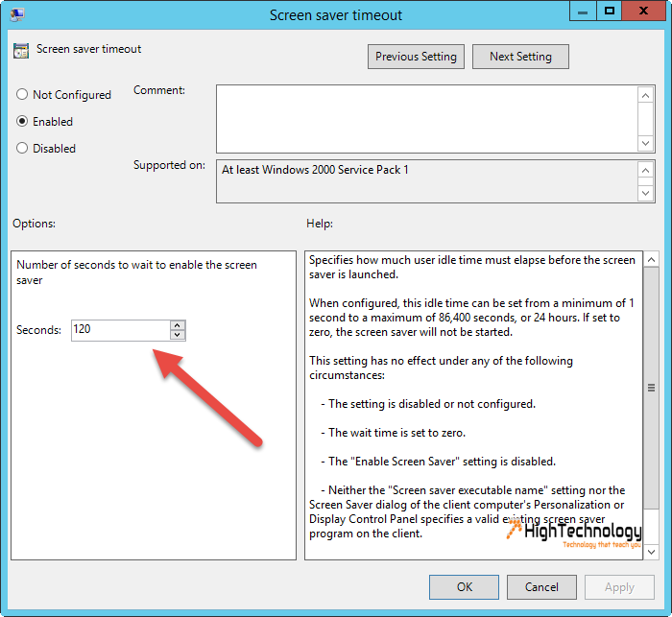Click the Apply button

coord(619,587)
